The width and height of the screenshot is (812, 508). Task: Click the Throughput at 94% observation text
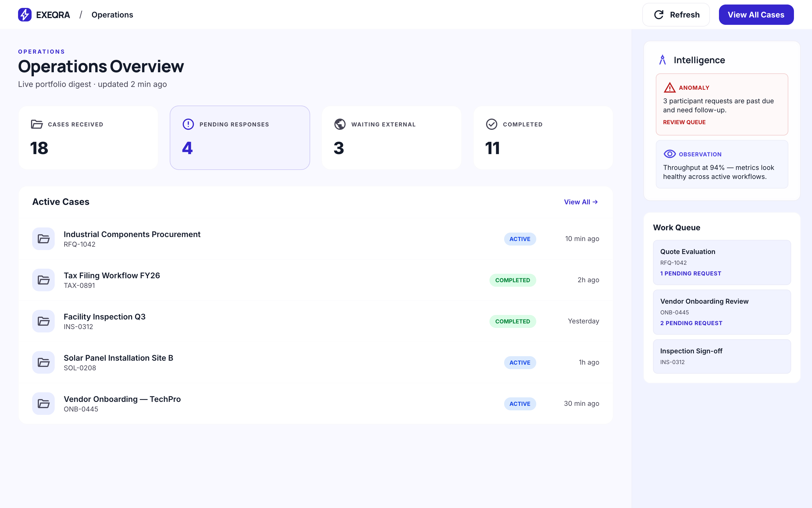point(718,172)
